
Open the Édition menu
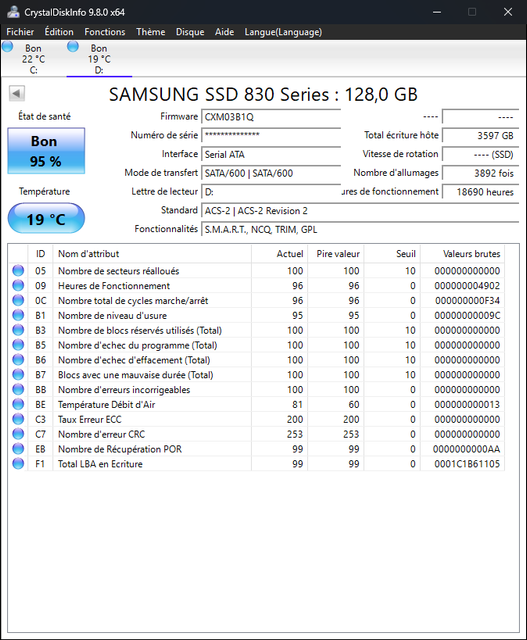coord(59,32)
